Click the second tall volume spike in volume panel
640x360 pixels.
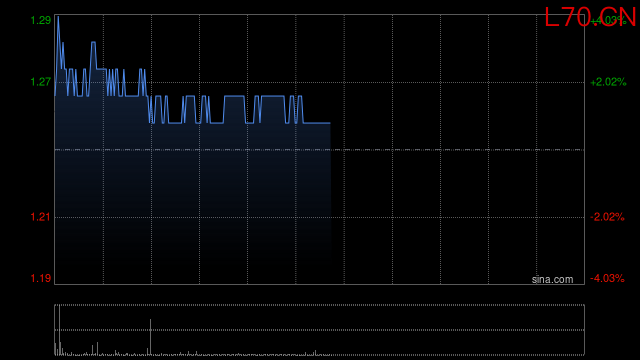(x=151, y=337)
